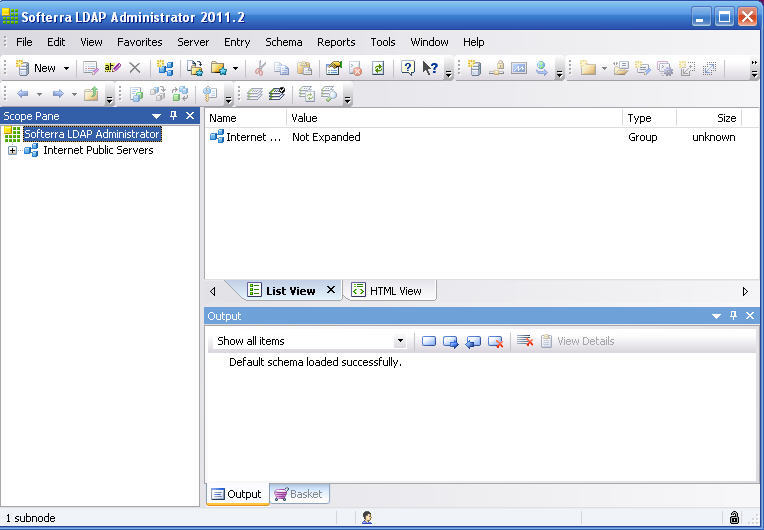Expand the Internet Public Servers node

(x=12, y=151)
